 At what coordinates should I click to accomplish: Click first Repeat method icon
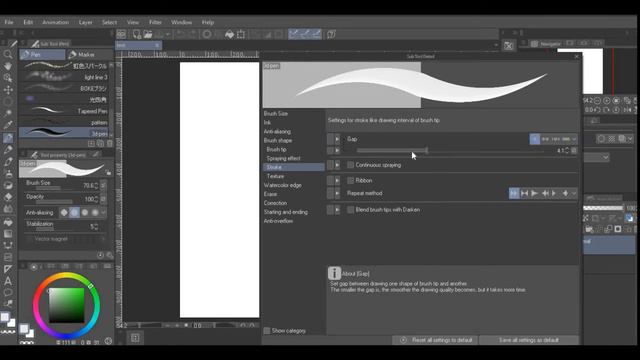[x=514, y=193]
